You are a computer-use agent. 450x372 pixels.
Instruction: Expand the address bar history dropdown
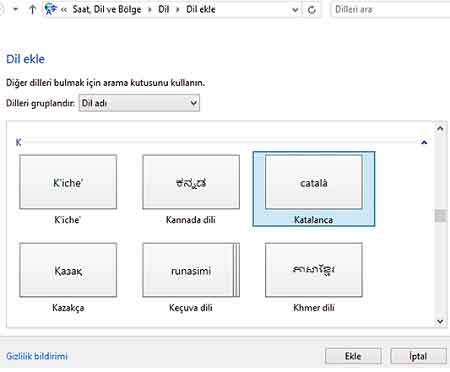295,10
